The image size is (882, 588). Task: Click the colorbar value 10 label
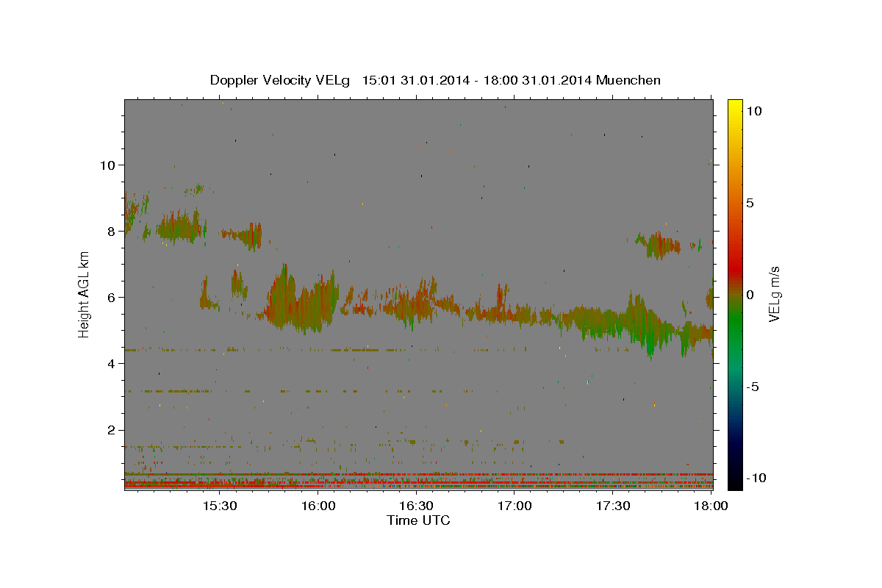(x=753, y=110)
